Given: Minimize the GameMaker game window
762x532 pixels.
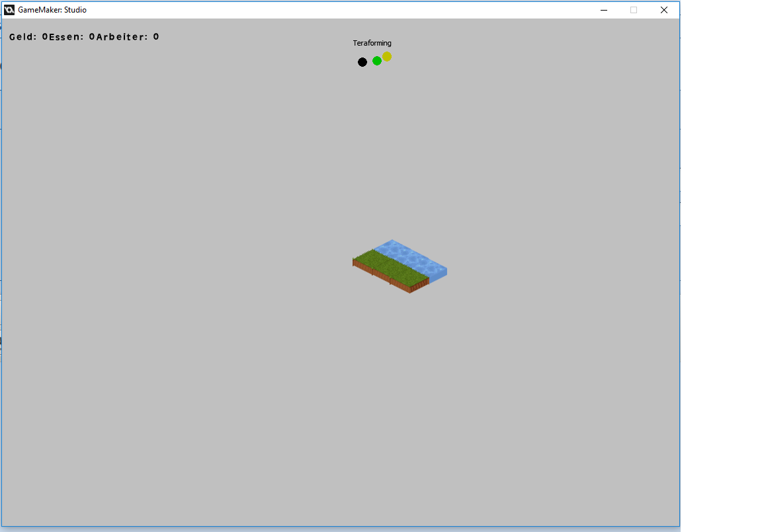Looking at the screenshot, I should tap(603, 10).
